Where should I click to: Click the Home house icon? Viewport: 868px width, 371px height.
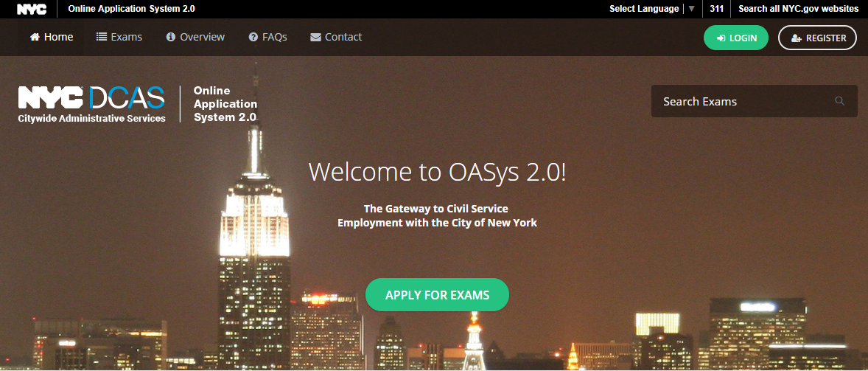[x=35, y=37]
